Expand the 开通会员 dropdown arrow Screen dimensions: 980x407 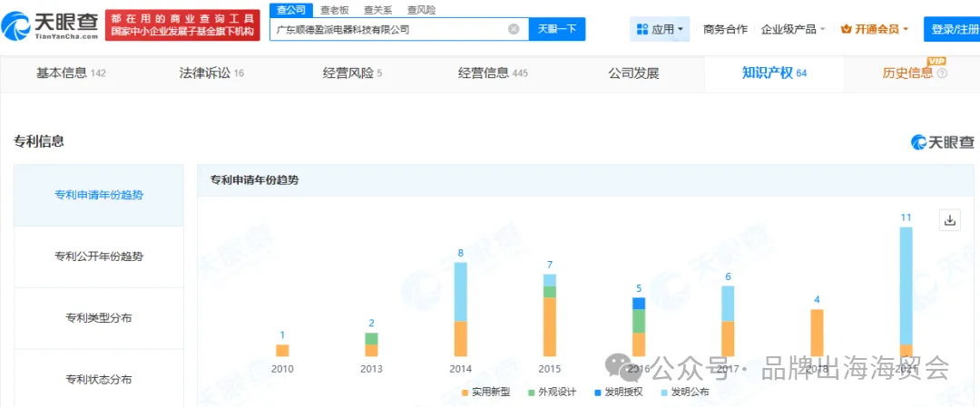[906, 29]
